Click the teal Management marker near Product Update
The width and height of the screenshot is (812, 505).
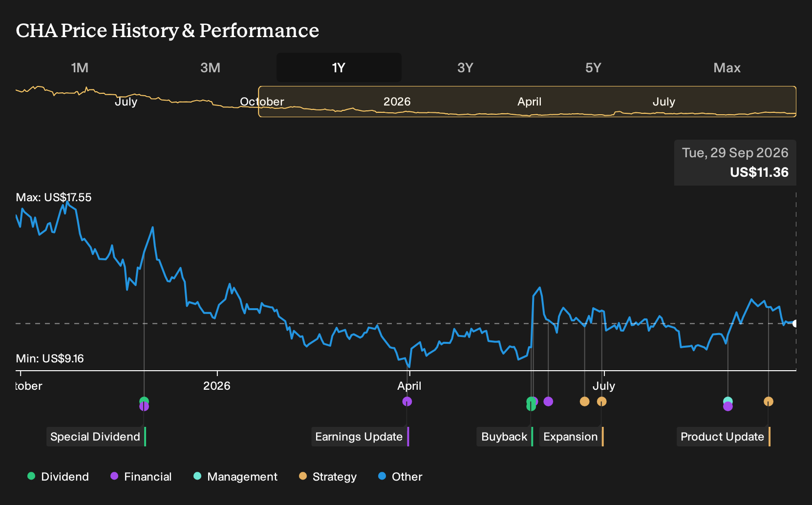[728, 400]
